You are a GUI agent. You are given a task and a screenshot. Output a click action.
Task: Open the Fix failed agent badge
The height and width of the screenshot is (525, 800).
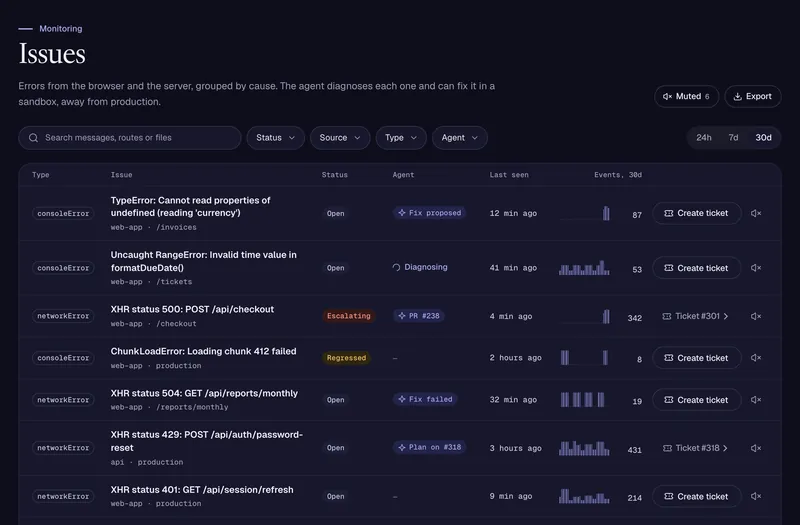425,399
